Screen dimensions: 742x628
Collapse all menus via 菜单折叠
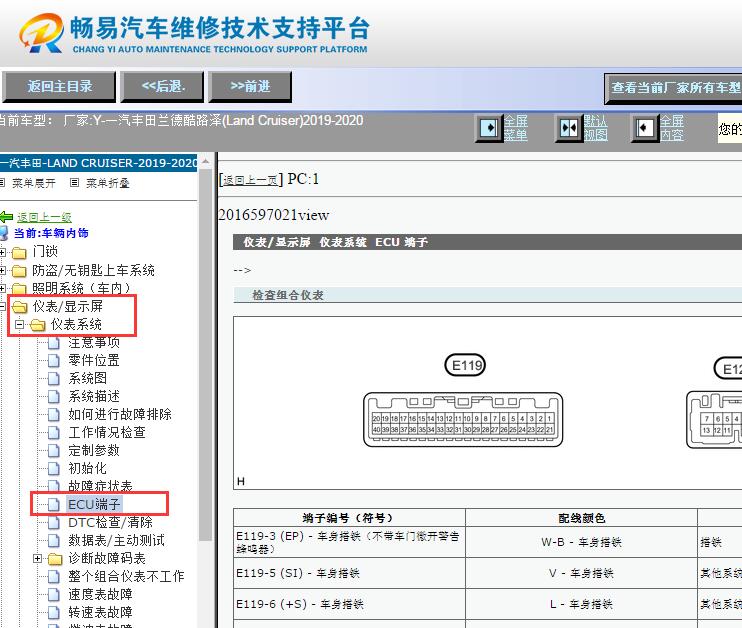tap(107, 183)
